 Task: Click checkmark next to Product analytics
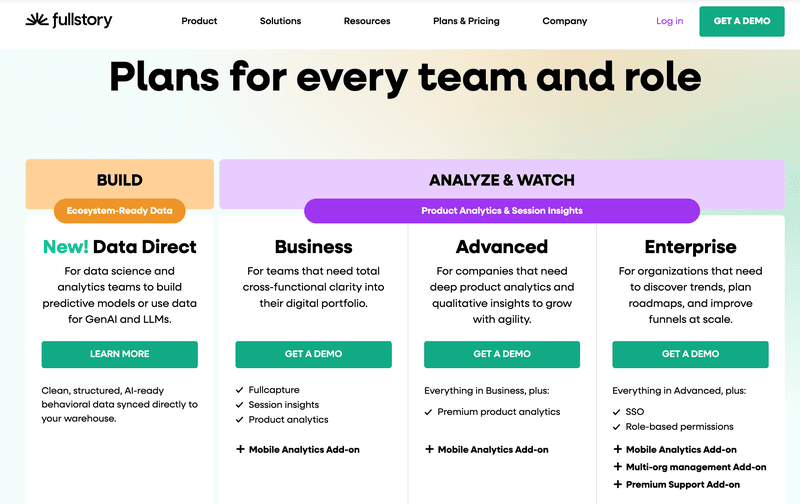click(239, 419)
